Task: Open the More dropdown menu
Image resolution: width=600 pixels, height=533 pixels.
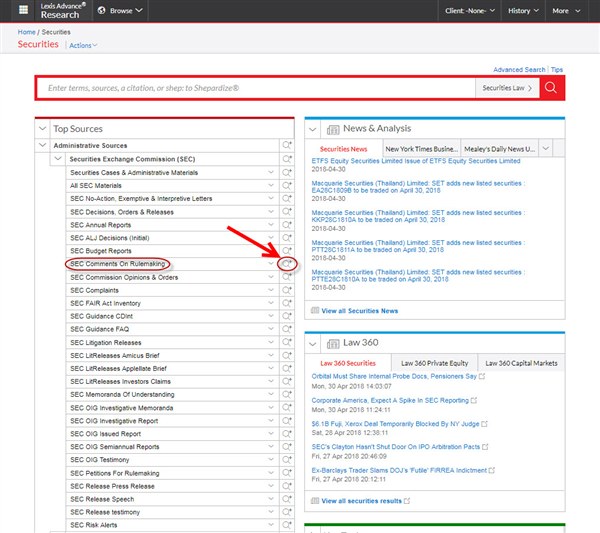Action: pos(566,11)
